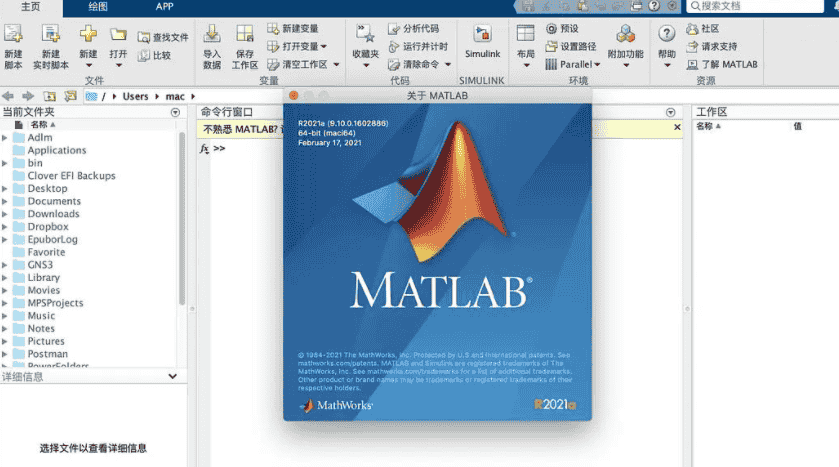
Task: Select the Downloads folder
Action: (54, 214)
